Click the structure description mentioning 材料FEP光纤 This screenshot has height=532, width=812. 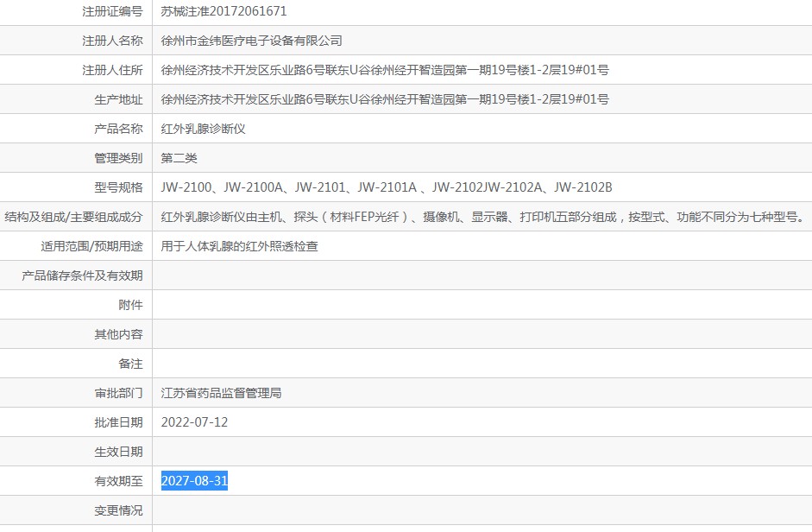click(x=484, y=217)
